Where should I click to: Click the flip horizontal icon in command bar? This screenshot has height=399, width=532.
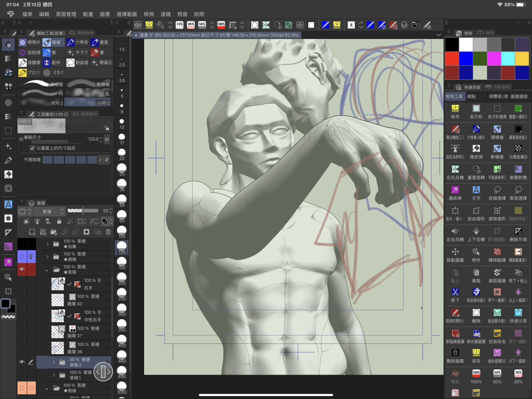[266, 25]
